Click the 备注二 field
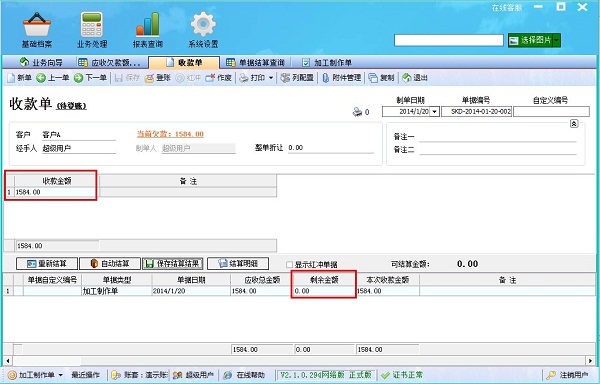 (x=497, y=150)
